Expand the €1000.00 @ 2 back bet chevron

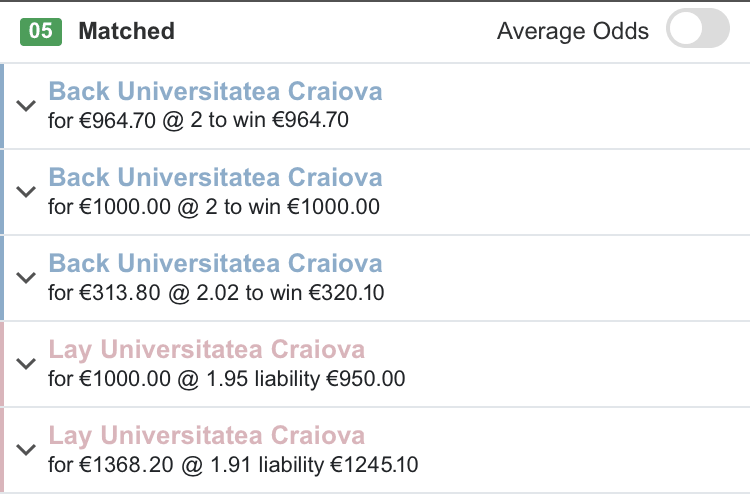(26, 192)
